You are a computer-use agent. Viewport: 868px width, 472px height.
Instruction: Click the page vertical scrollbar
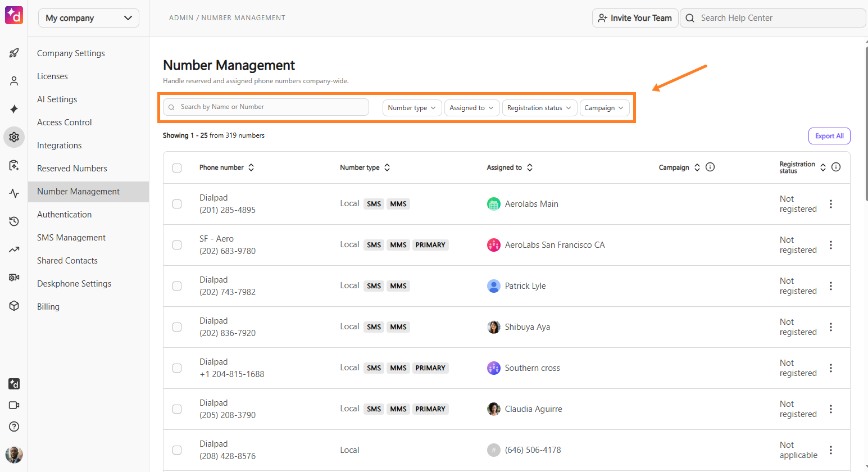pos(866,124)
